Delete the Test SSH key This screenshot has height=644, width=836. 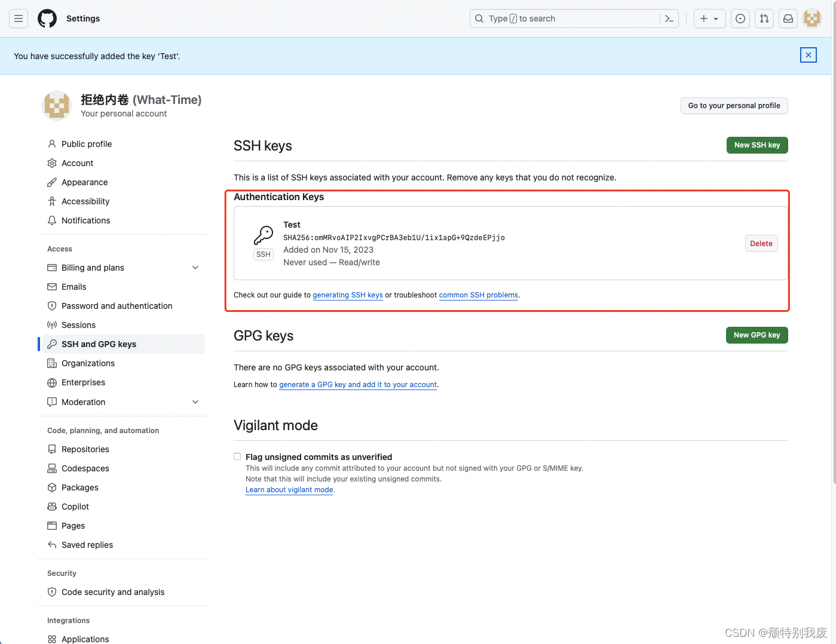[x=761, y=243]
